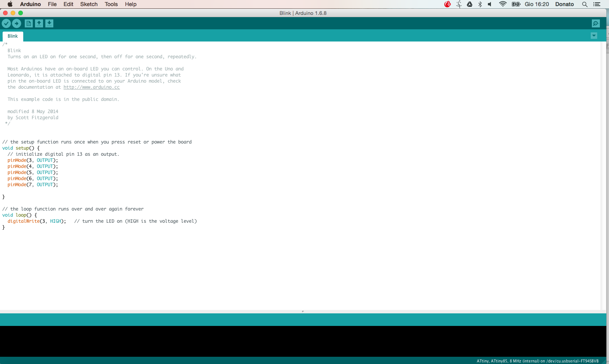
Task: Open a sketch with the Open icon
Action: coord(39,24)
